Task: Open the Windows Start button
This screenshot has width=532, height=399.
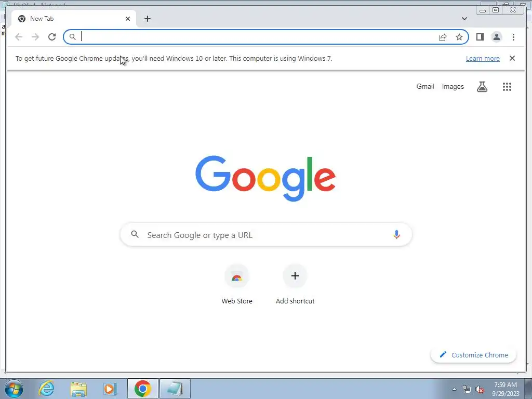Action: pyautogui.click(x=14, y=389)
